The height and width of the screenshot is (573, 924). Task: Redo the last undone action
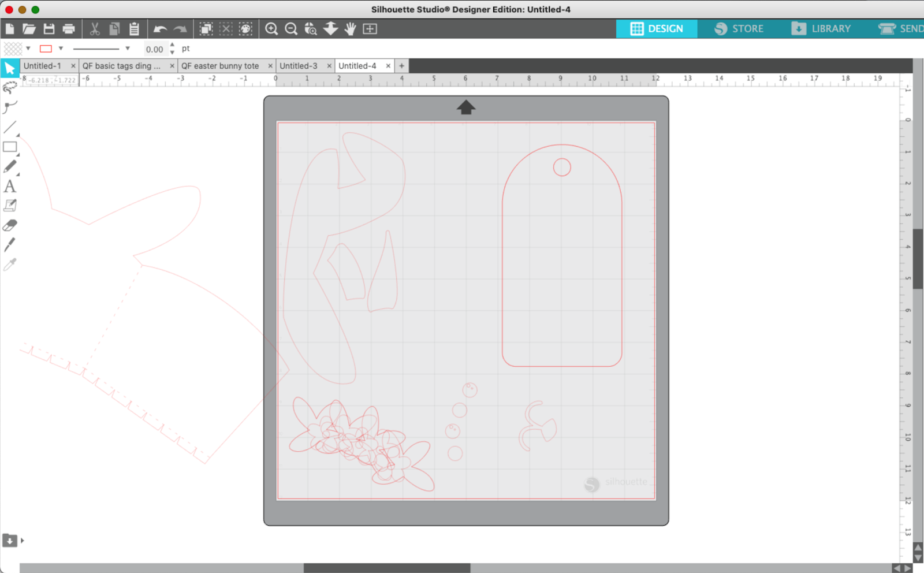tap(180, 29)
